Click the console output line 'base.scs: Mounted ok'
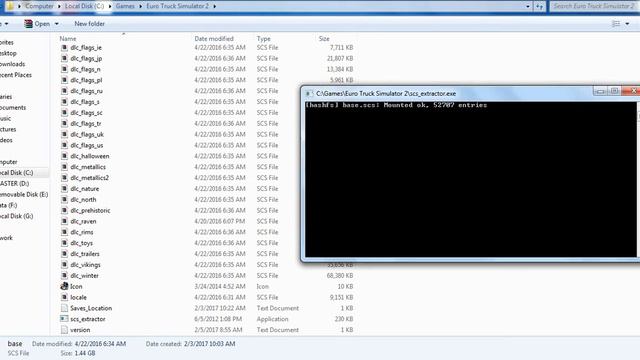 pyautogui.click(x=396, y=105)
